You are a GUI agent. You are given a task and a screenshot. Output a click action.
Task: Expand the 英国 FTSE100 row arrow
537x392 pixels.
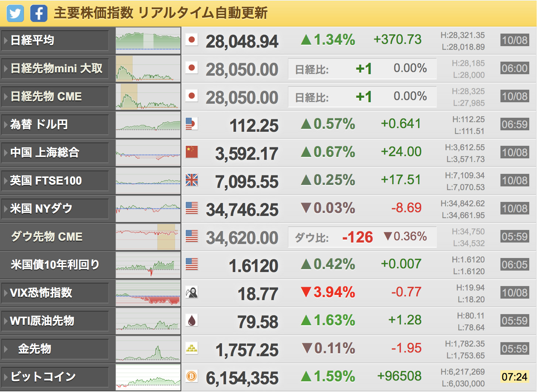(6, 180)
